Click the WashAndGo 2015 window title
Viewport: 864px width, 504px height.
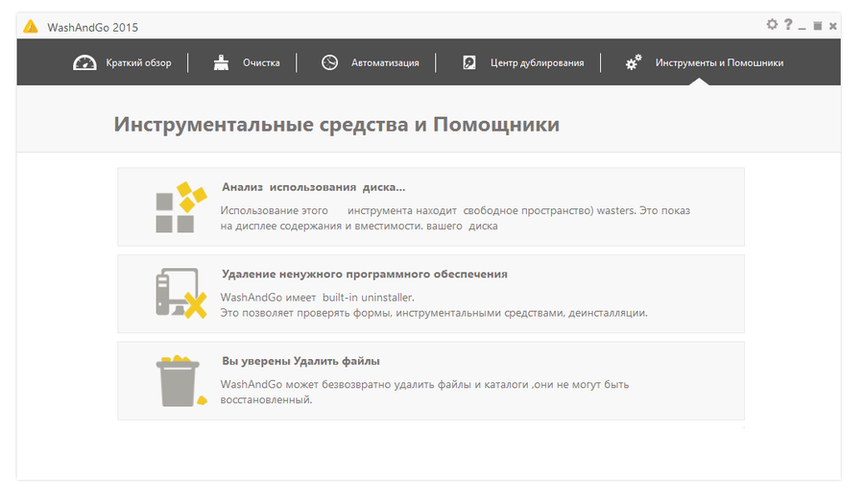click(92, 28)
